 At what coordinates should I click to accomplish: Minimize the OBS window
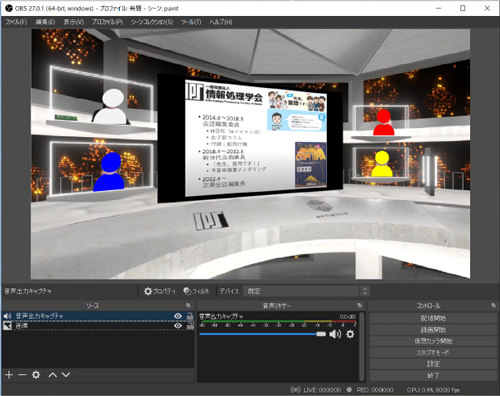tap(439, 8)
